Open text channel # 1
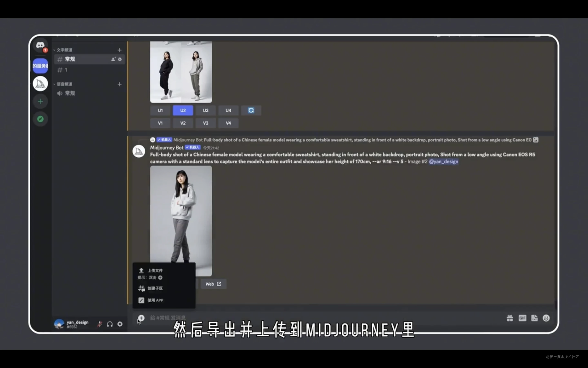The image size is (588, 368). point(89,70)
